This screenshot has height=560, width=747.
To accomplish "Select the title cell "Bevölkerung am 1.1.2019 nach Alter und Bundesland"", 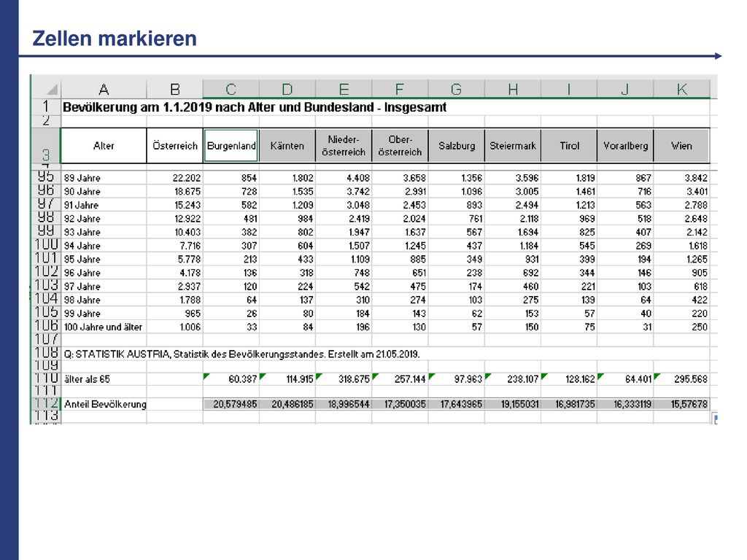I will point(255,107).
